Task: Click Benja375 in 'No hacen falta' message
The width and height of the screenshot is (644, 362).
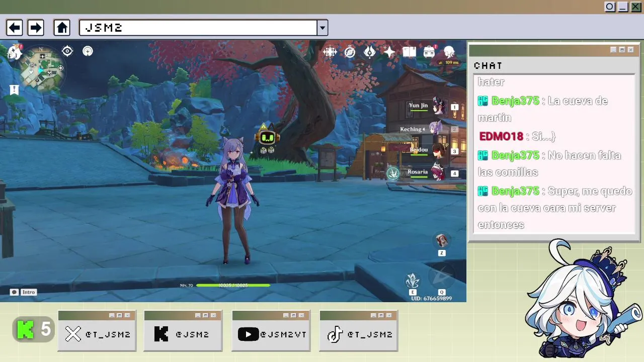Action: pos(515,156)
